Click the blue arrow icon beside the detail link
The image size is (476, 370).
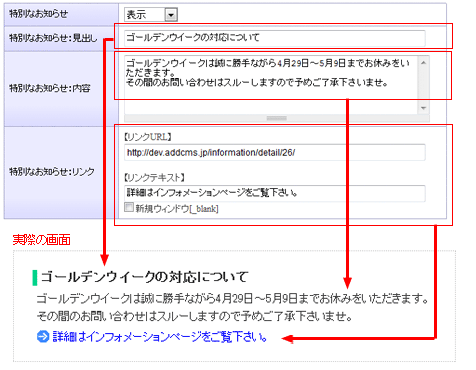click(x=43, y=337)
